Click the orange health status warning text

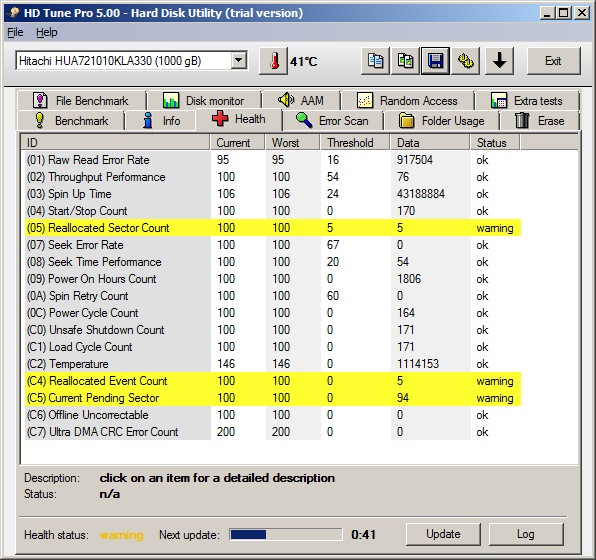[x=122, y=535]
